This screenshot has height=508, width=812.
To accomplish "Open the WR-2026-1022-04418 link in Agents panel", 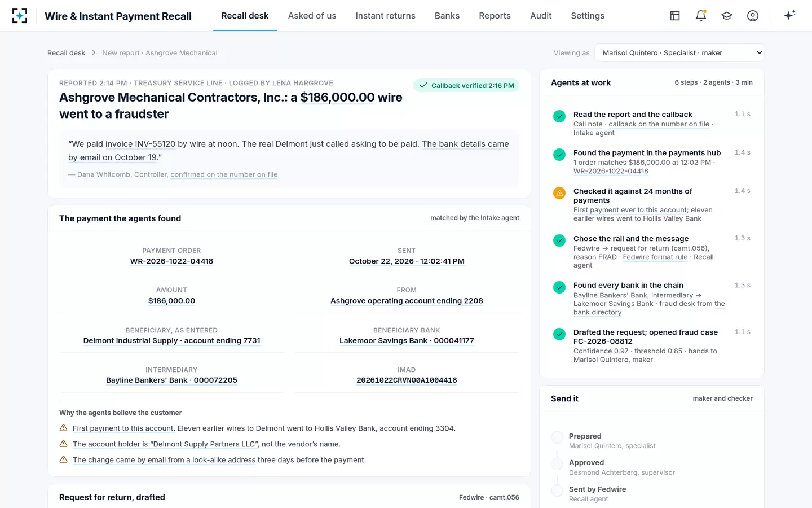I will click(x=611, y=171).
